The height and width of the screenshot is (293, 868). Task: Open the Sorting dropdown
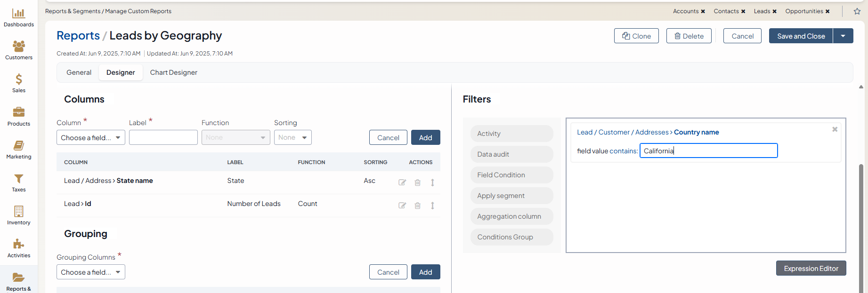point(292,138)
